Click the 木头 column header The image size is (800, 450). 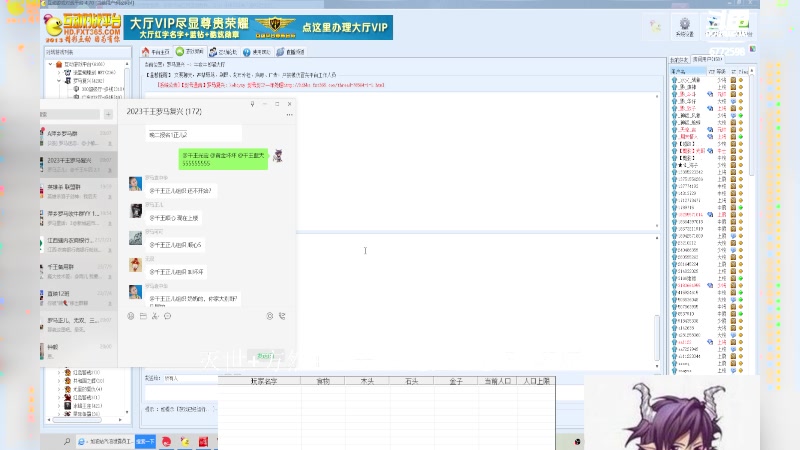point(367,381)
